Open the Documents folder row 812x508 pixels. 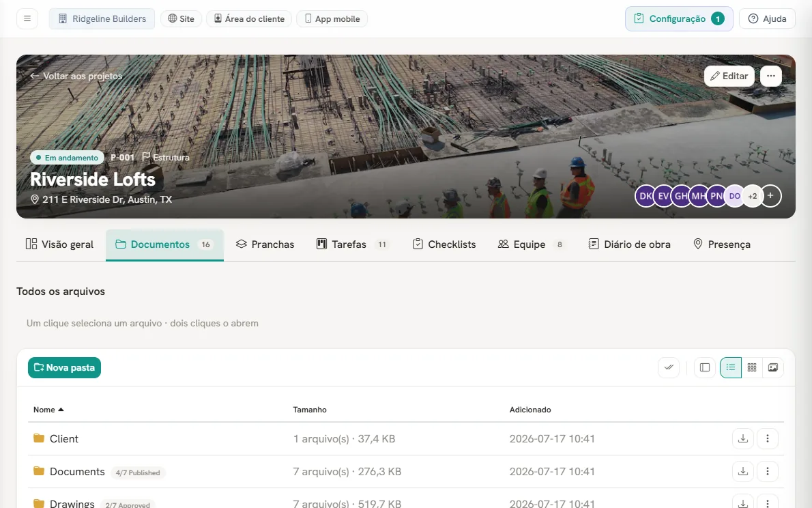point(406,472)
